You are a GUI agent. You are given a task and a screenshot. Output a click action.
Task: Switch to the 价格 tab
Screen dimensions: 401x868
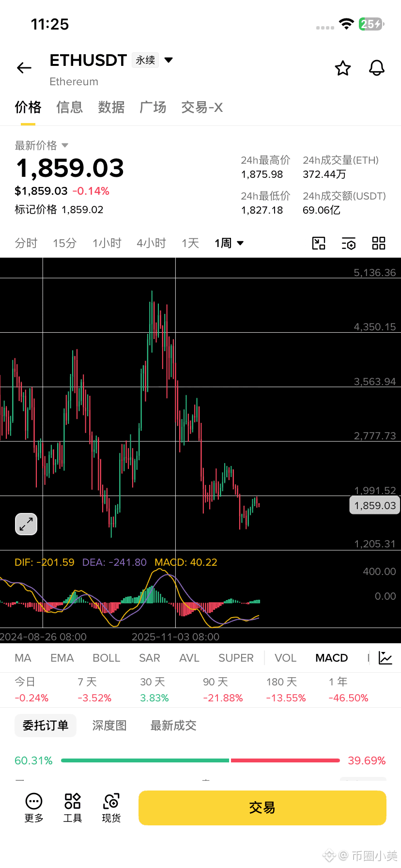pos(28,107)
